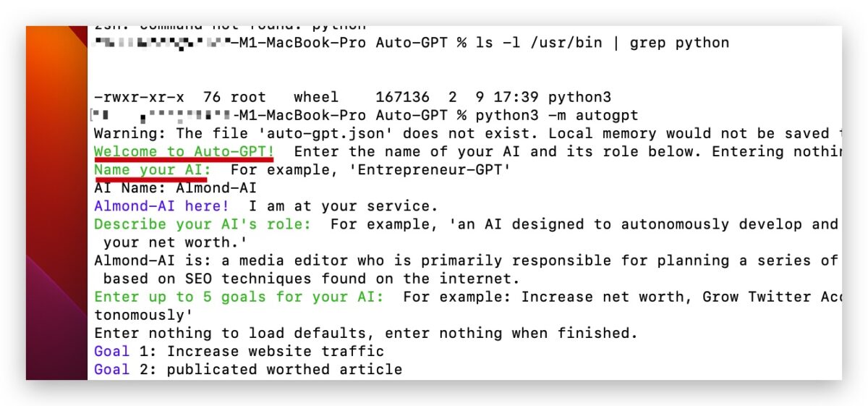Click the '-rwxr-xr-x' permissions text
Screen dimensions: 868x406
click(x=139, y=97)
